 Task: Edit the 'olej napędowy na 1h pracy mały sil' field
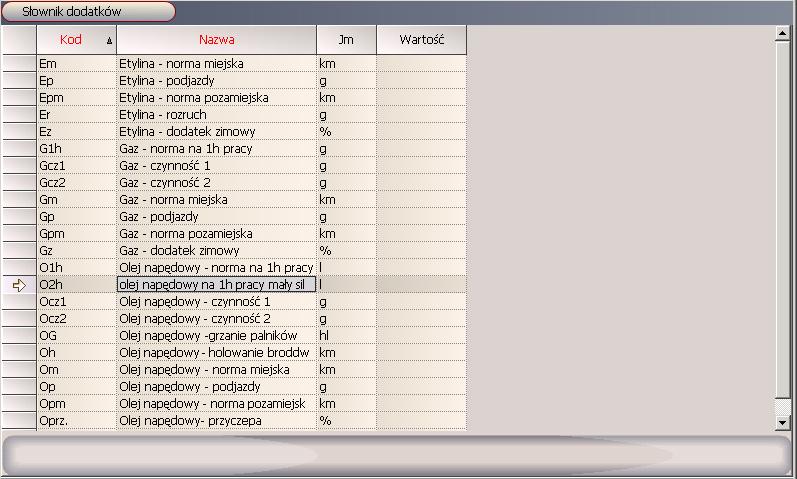[x=217, y=284]
